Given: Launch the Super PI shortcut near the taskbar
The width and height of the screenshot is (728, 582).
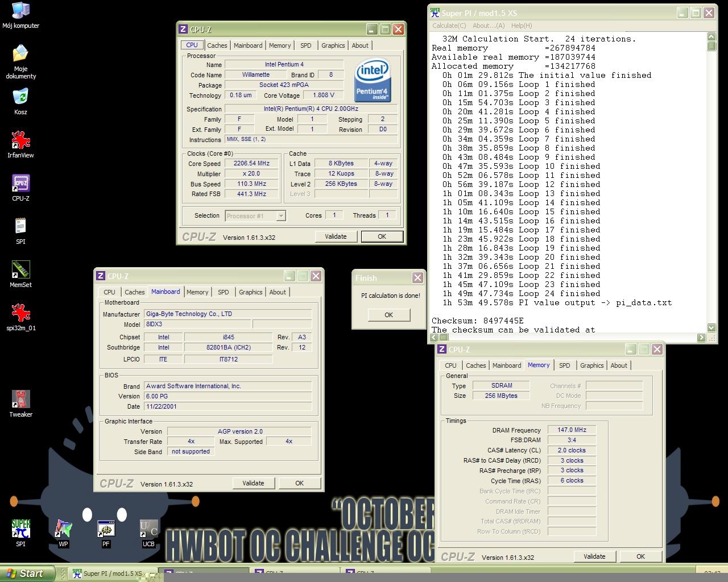Looking at the screenshot, I should click(x=20, y=529).
